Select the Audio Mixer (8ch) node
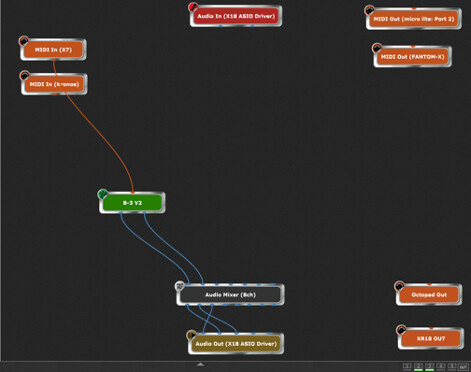471x372 pixels. point(230,295)
